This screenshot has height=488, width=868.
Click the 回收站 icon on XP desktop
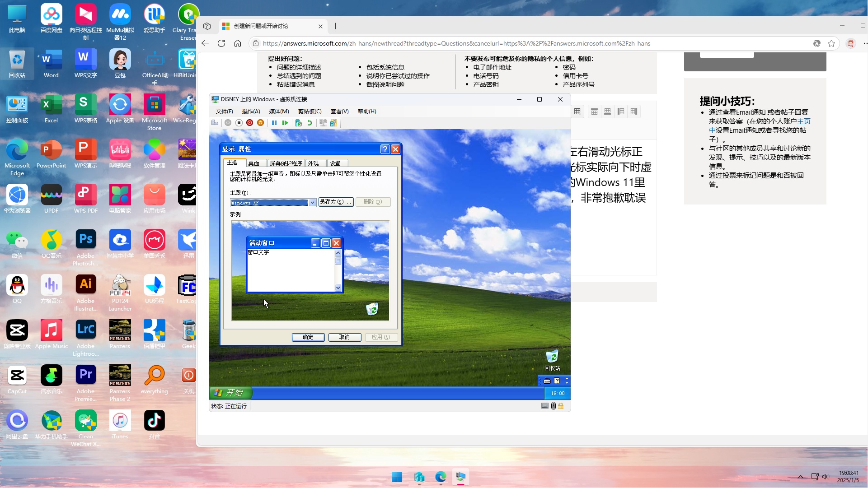(x=552, y=360)
